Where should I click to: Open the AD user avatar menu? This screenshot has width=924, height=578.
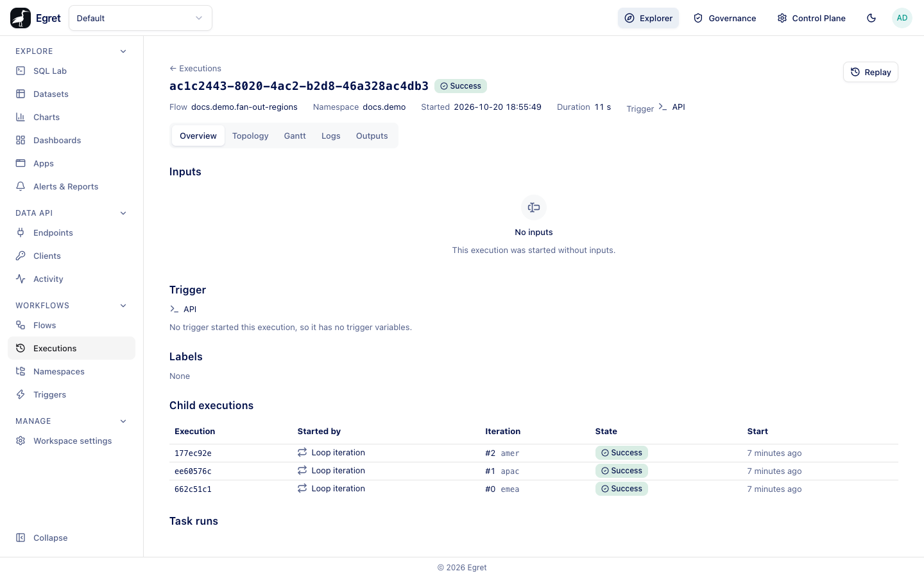[902, 18]
